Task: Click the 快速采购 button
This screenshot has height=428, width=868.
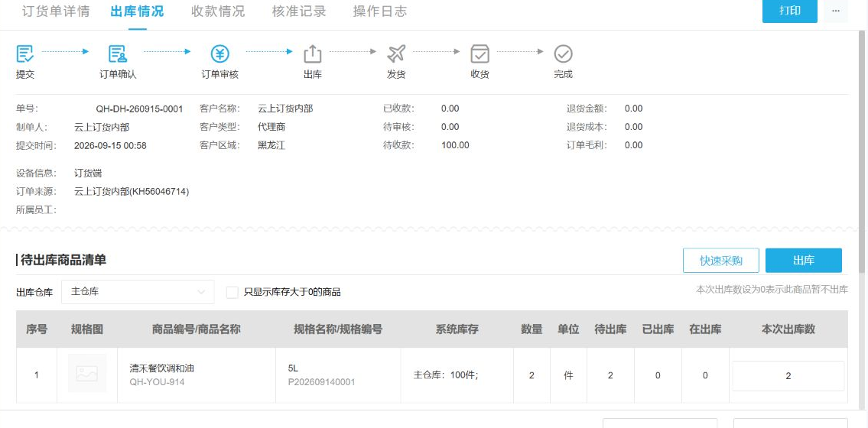Action: click(x=720, y=261)
